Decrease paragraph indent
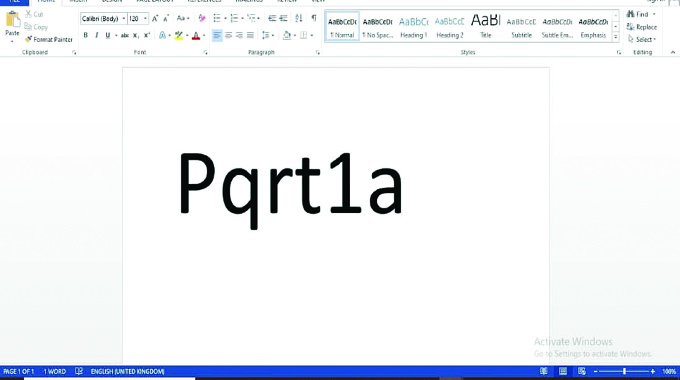This screenshot has width=680, height=380. pos(272,18)
